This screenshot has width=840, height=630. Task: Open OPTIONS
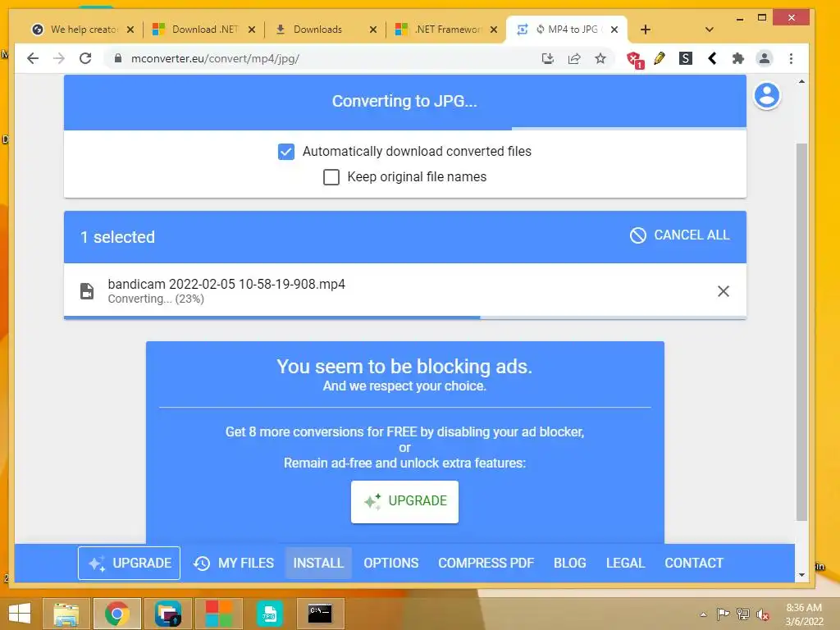point(391,563)
